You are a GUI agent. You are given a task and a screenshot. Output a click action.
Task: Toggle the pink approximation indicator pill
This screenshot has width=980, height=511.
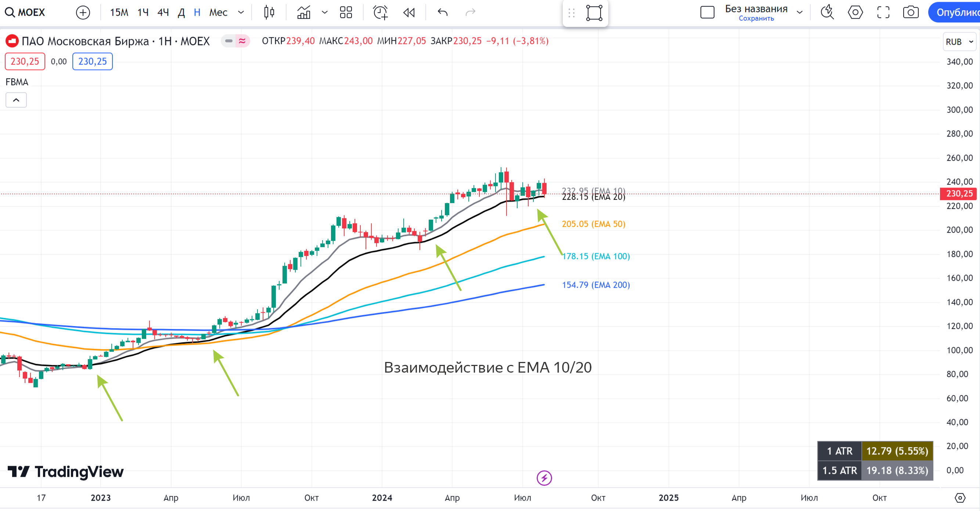tap(242, 41)
